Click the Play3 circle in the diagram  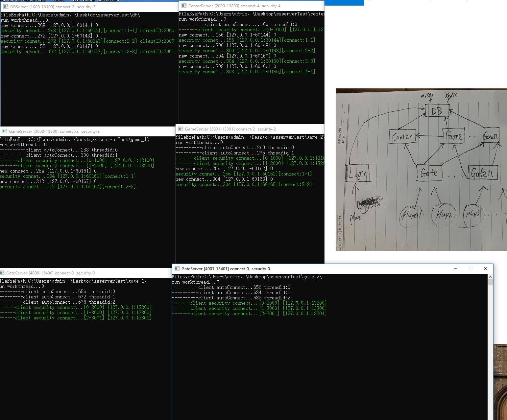coord(473,216)
